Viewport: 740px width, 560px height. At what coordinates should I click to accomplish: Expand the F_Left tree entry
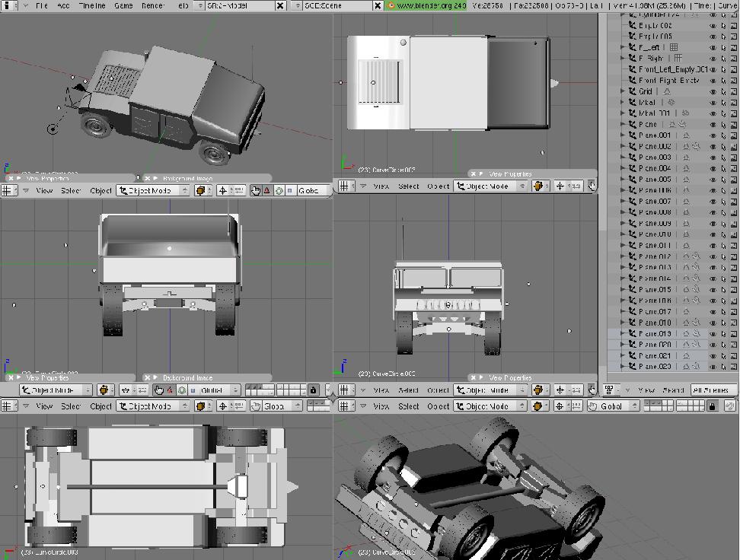point(623,47)
